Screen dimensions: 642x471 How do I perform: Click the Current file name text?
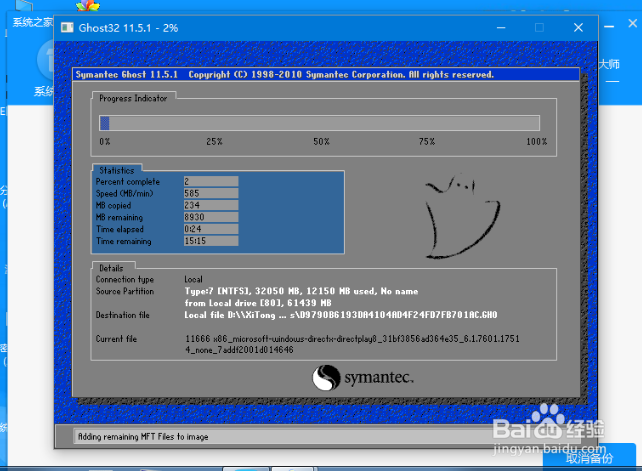(352, 344)
